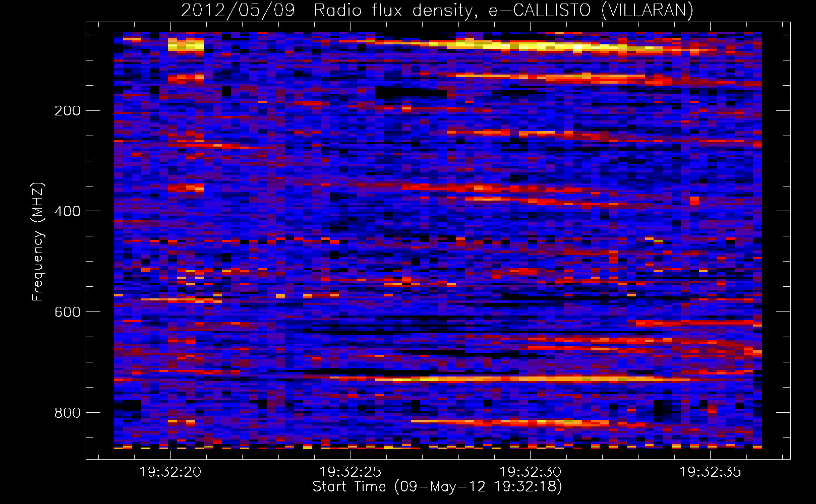Click the 'Start Time (09-May-12 19:32:18)' axis label
This screenshot has height=504, width=816.
pyautogui.click(x=437, y=487)
